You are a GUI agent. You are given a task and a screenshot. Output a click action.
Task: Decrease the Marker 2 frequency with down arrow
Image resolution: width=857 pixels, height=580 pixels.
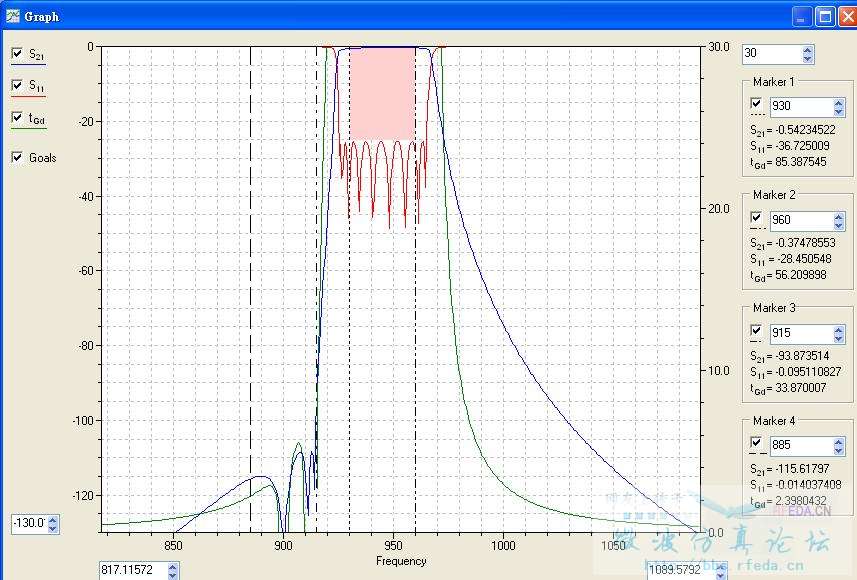(x=840, y=225)
